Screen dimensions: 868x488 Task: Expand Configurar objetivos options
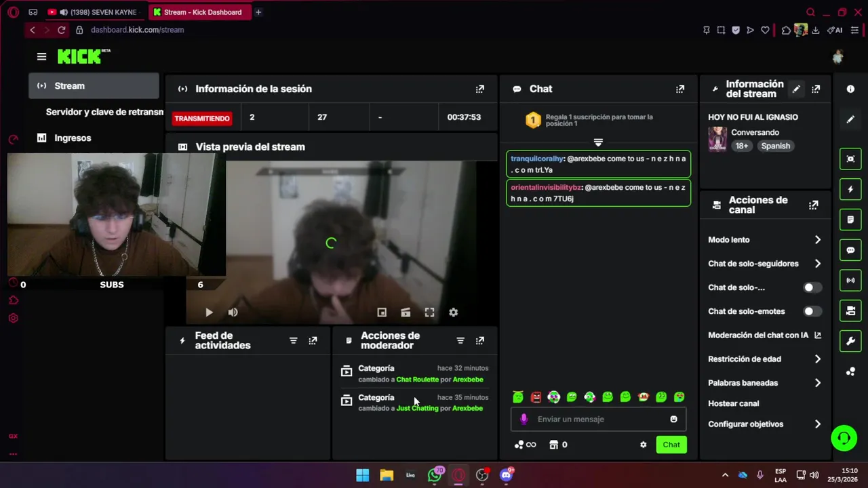click(x=764, y=424)
